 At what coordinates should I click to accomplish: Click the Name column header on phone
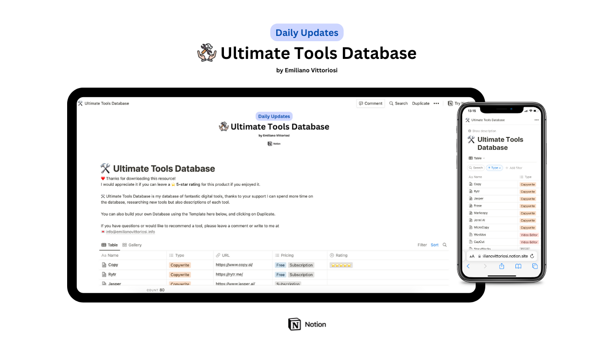475,177
